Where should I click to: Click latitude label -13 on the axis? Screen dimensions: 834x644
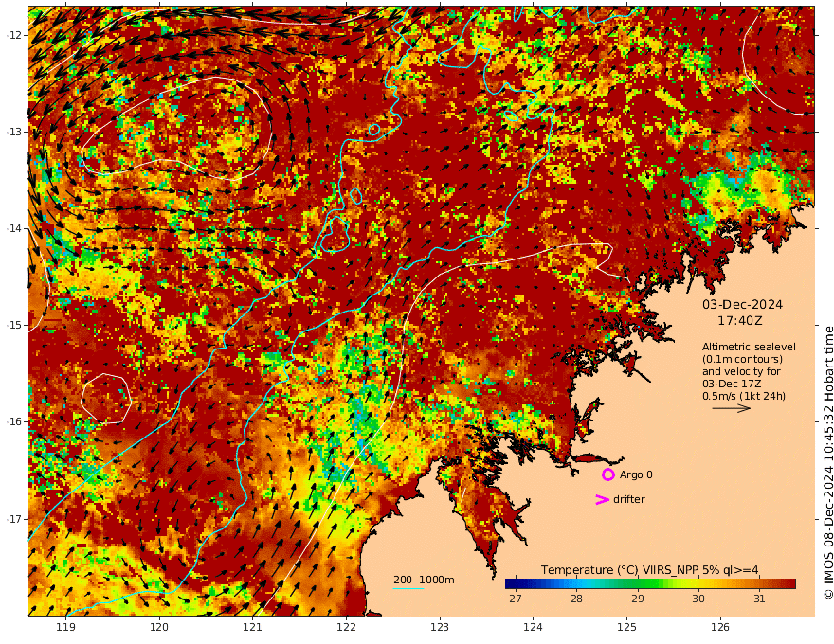tap(14, 132)
